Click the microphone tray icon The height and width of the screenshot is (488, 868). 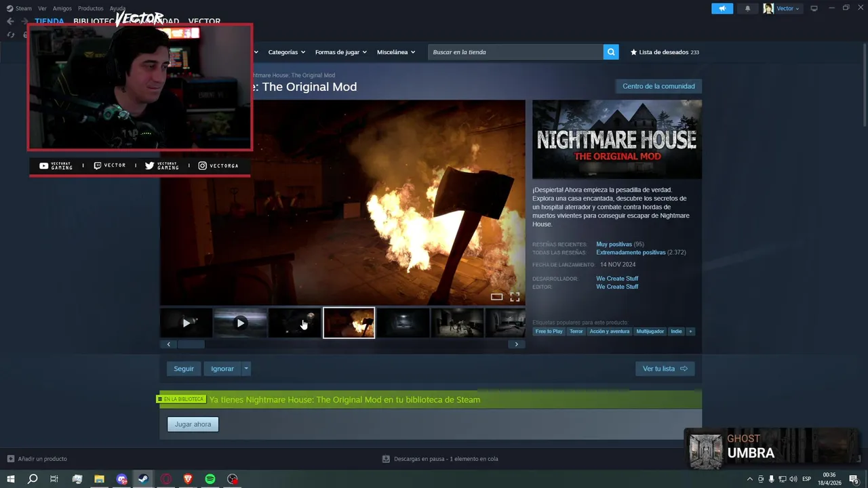coord(771,479)
